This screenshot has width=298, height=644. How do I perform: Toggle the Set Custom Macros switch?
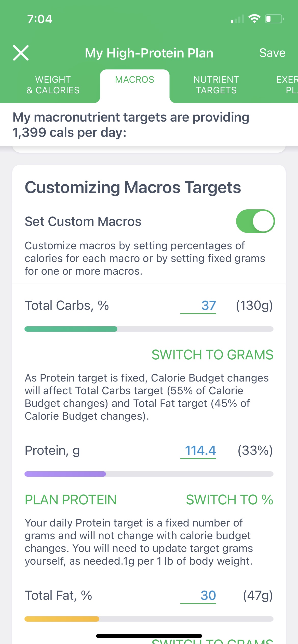click(x=255, y=221)
